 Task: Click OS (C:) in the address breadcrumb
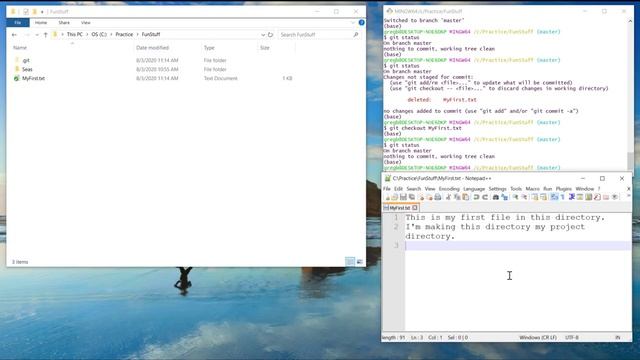[99, 35]
